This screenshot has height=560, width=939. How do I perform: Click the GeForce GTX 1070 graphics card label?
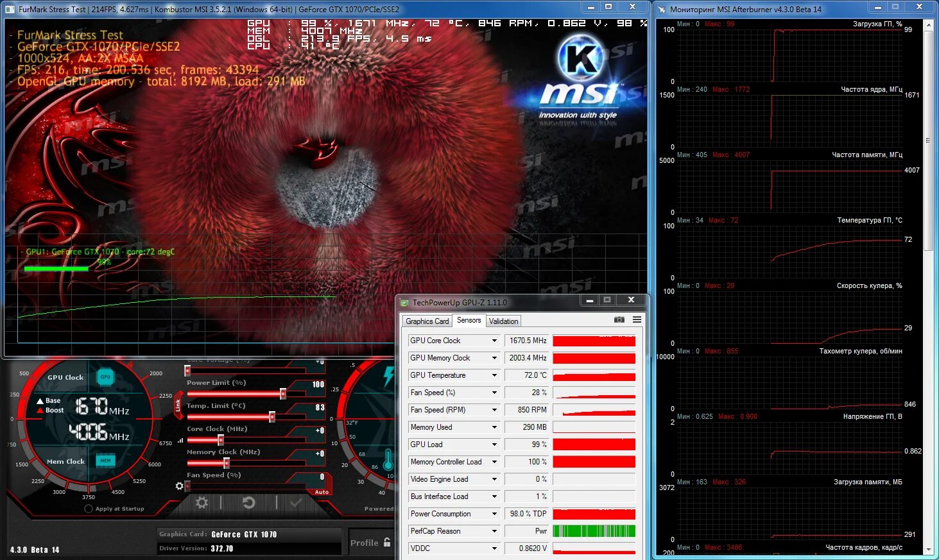point(244,534)
